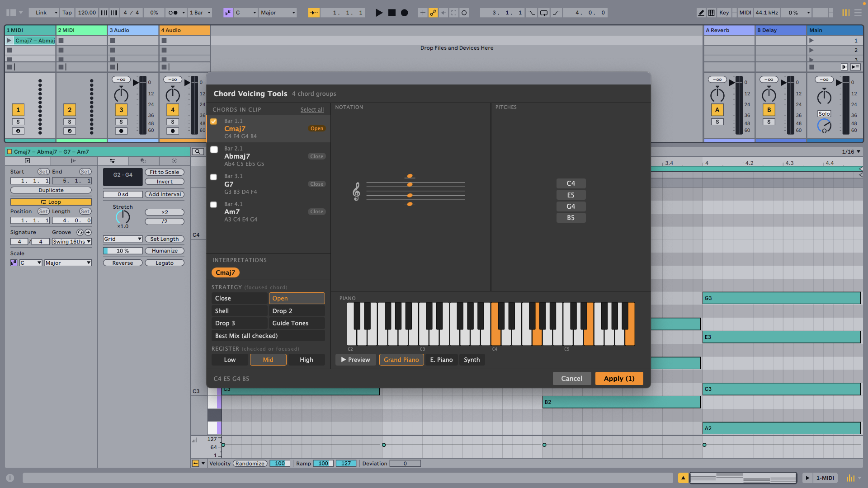
Task: Open the Link dropdown
Action: click(x=44, y=13)
